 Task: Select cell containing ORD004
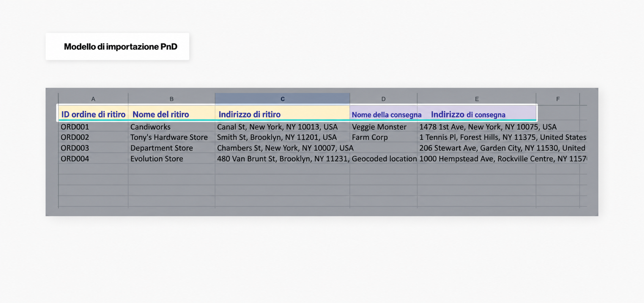tap(93, 159)
